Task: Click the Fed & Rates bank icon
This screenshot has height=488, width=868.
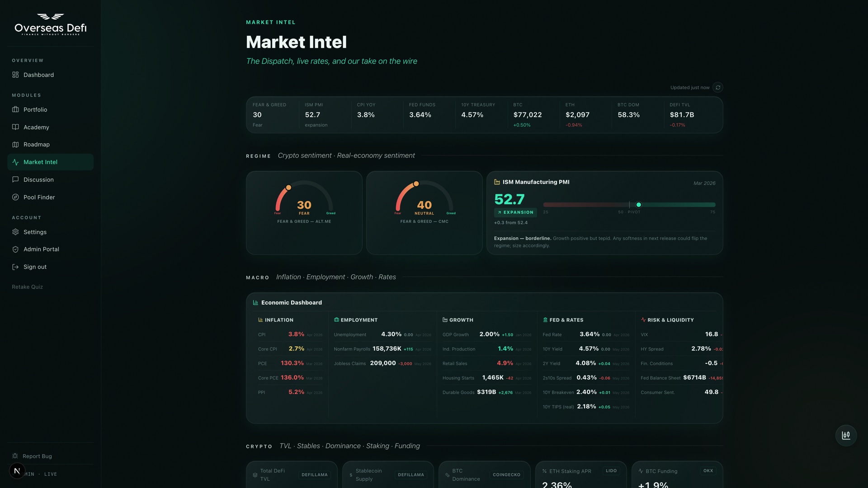Action: click(x=545, y=319)
